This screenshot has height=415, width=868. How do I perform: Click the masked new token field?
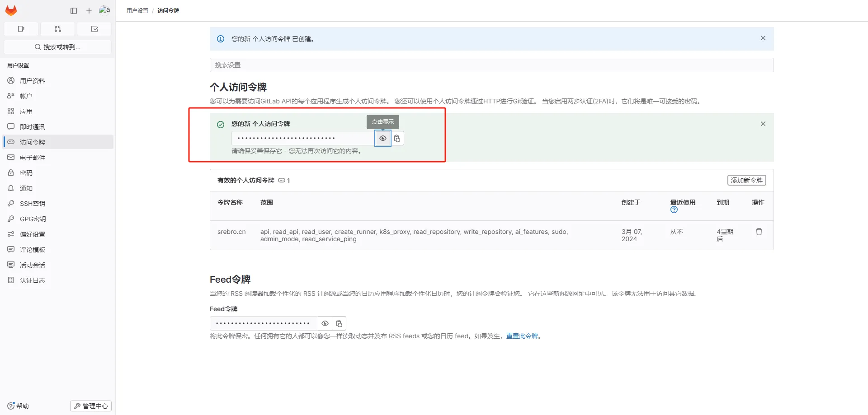(303, 138)
